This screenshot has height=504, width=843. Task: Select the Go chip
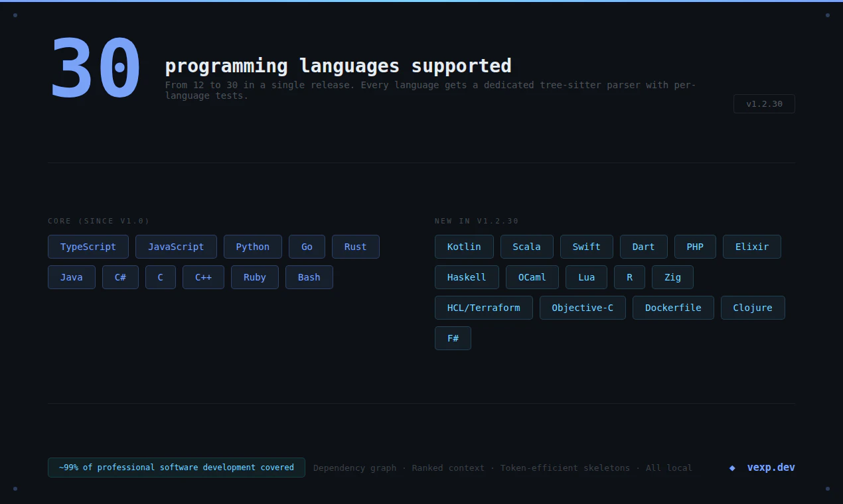pos(307,247)
